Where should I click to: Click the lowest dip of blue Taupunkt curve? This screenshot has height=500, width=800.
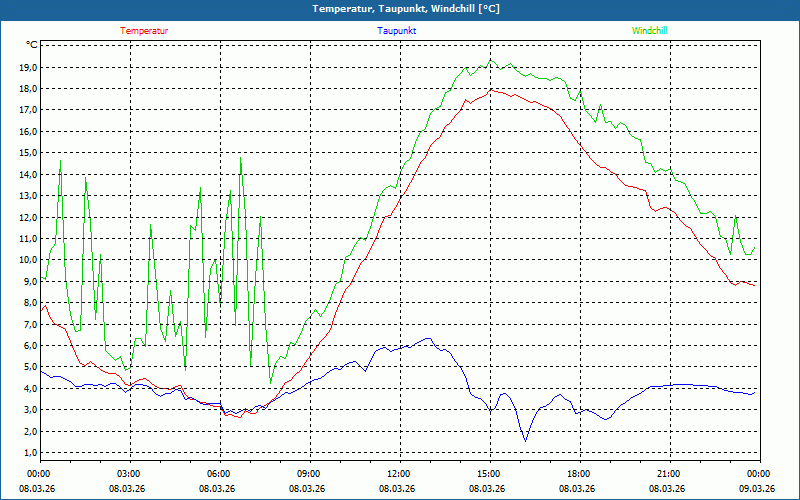(x=525, y=440)
